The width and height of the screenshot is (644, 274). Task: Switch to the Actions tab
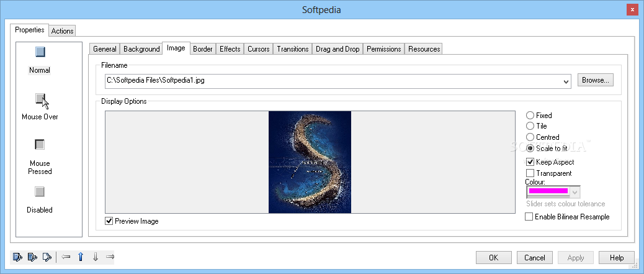pyautogui.click(x=63, y=31)
